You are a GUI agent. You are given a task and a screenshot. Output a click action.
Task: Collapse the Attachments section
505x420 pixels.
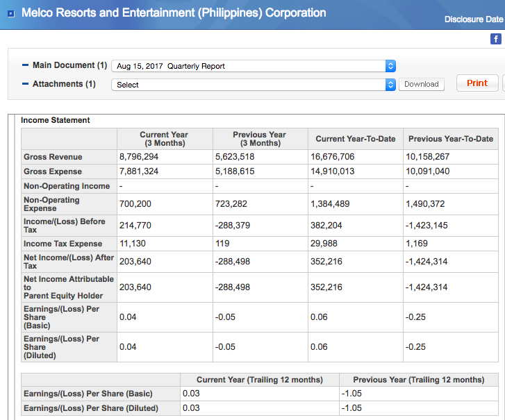pyautogui.click(x=25, y=84)
